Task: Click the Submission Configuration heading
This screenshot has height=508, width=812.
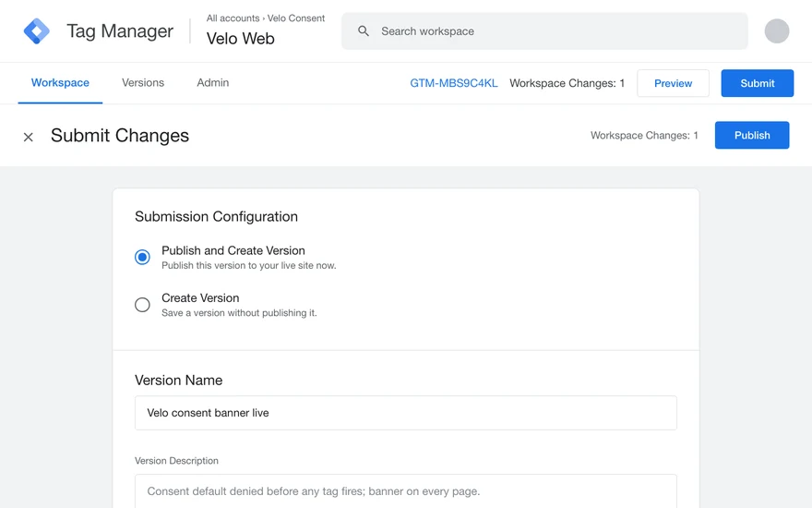Action: 216,217
